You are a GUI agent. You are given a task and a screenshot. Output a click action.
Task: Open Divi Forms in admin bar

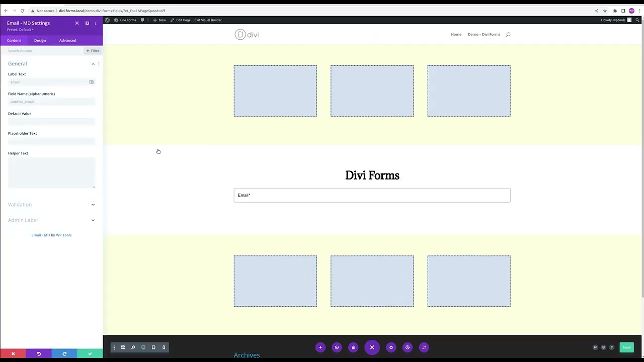pyautogui.click(x=125, y=20)
